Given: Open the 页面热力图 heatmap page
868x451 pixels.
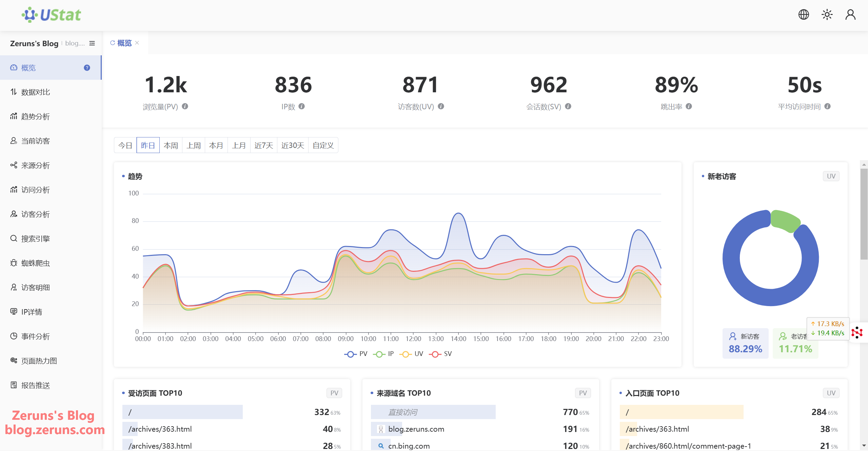Looking at the screenshot, I should pos(39,361).
